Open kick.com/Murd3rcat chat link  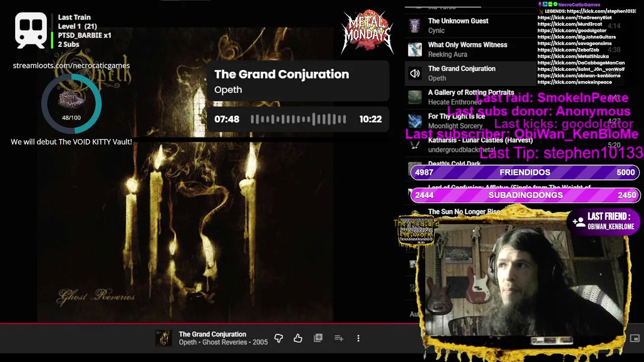[x=570, y=24]
